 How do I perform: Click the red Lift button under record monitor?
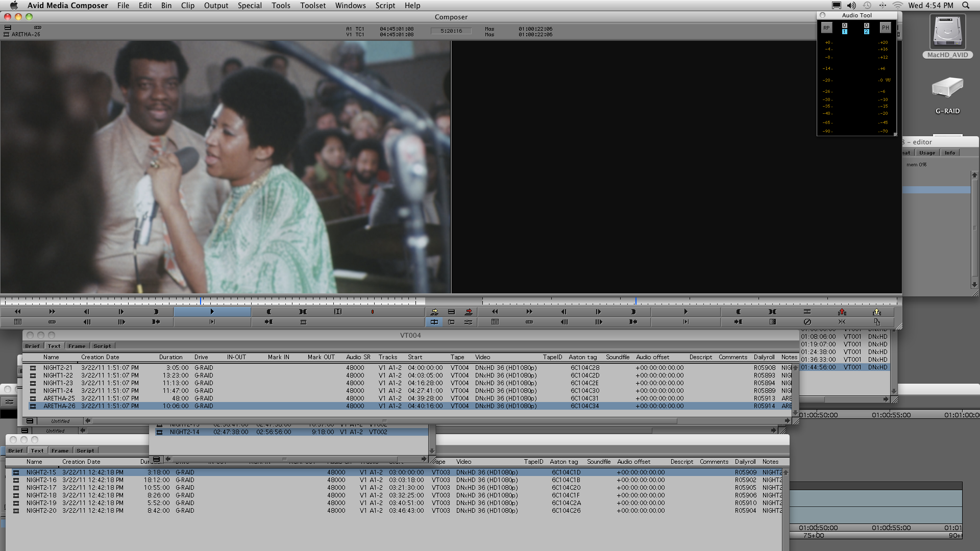tap(842, 312)
